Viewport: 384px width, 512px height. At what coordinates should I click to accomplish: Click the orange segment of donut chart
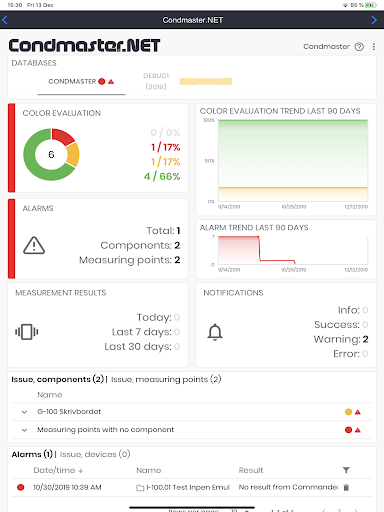coord(73,155)
